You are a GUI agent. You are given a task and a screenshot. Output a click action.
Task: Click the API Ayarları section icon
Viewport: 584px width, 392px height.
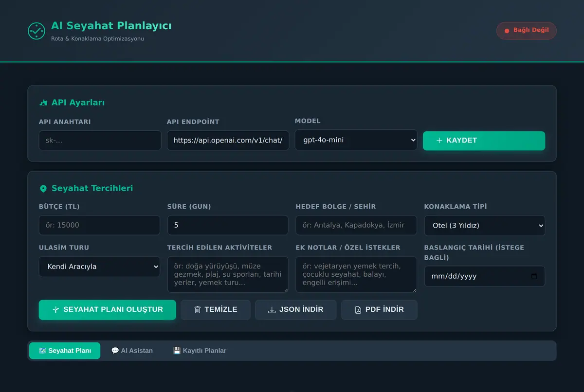point(43,103)
